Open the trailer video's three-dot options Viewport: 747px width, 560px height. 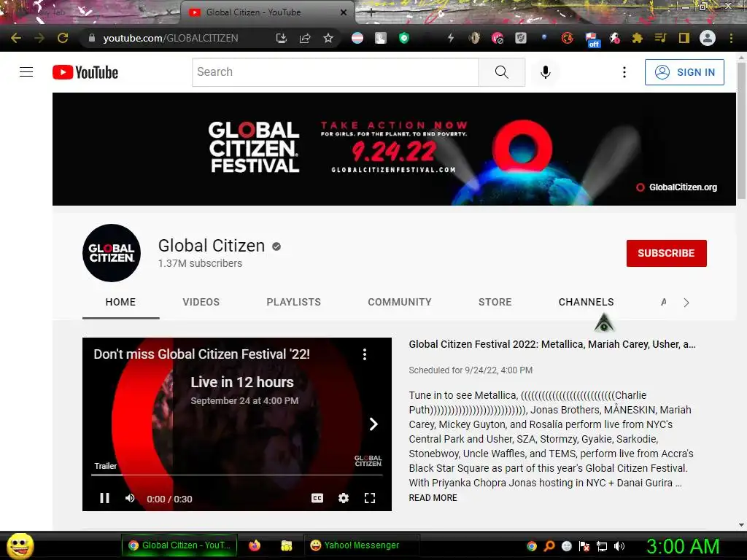(x=365, y=354)
